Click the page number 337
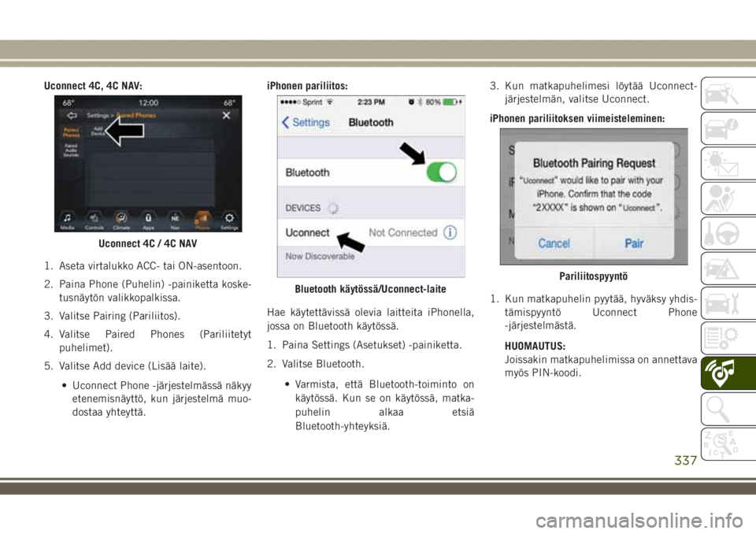 686,461
